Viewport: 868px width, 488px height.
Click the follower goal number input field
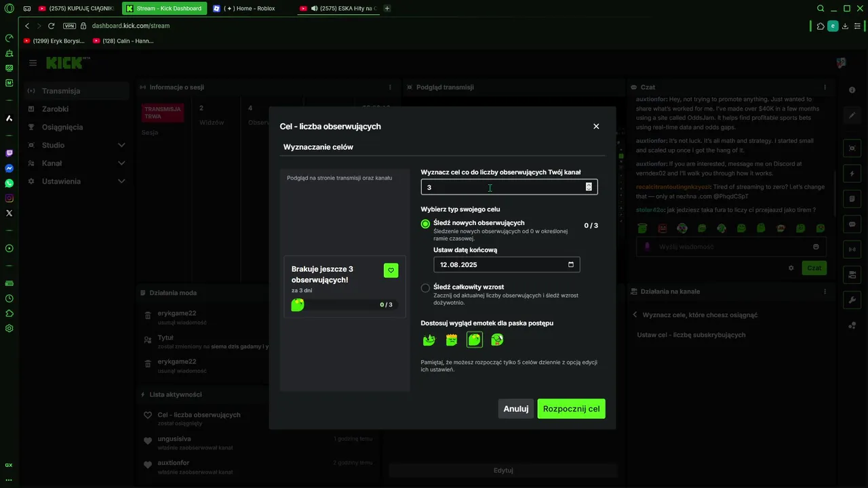point(509,187)
